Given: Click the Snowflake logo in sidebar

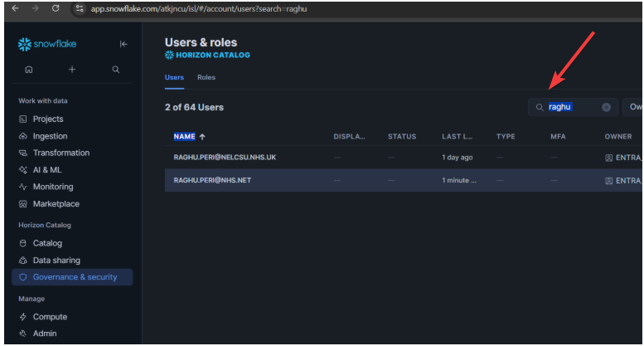Looking at the screenshot, I should (46, 44).
